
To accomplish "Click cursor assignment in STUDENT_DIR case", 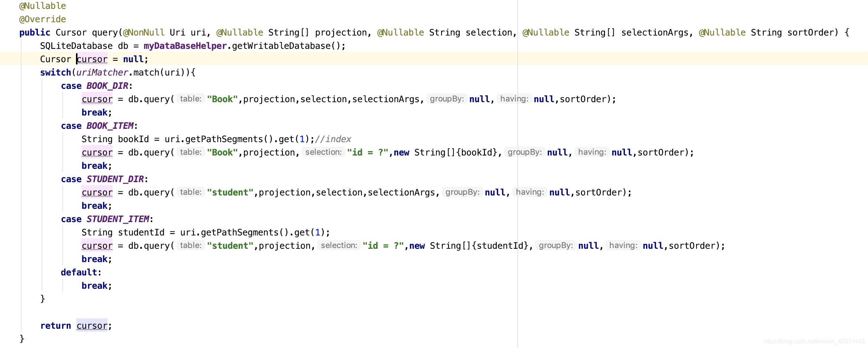I will [x=97, y=193].
